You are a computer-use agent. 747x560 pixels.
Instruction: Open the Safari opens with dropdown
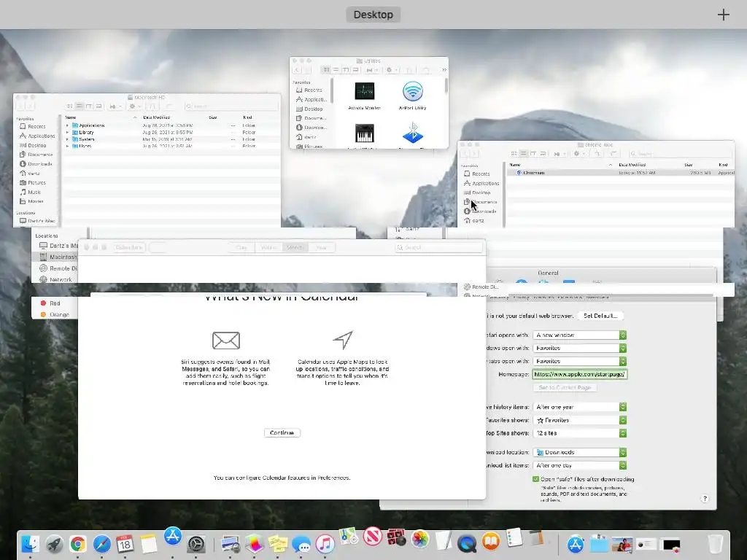(579, 335)
